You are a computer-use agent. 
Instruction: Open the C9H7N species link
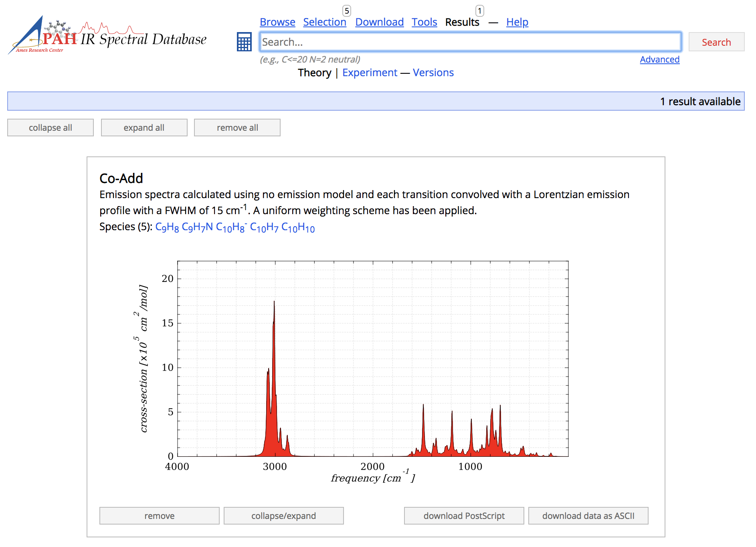[197, 227]
